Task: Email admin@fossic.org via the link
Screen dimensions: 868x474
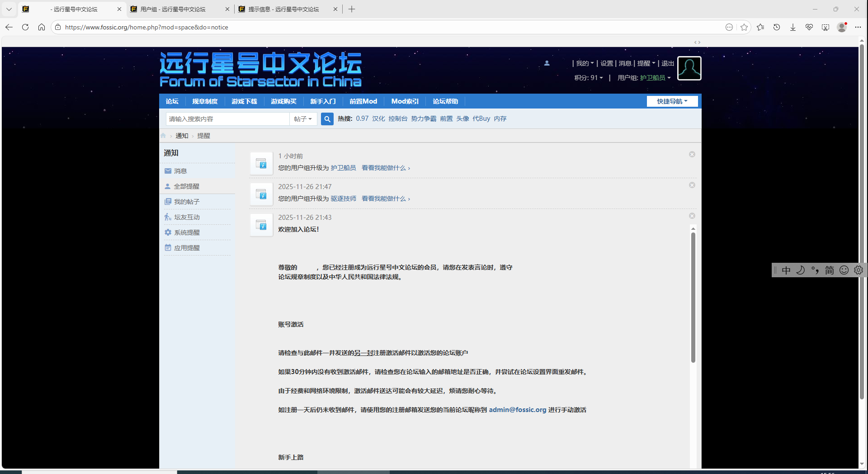Action: pyautogui.click(x=517, y=409)
